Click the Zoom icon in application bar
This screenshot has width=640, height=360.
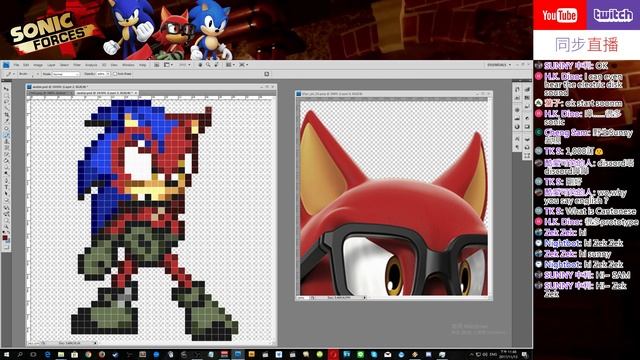point(208,64)
